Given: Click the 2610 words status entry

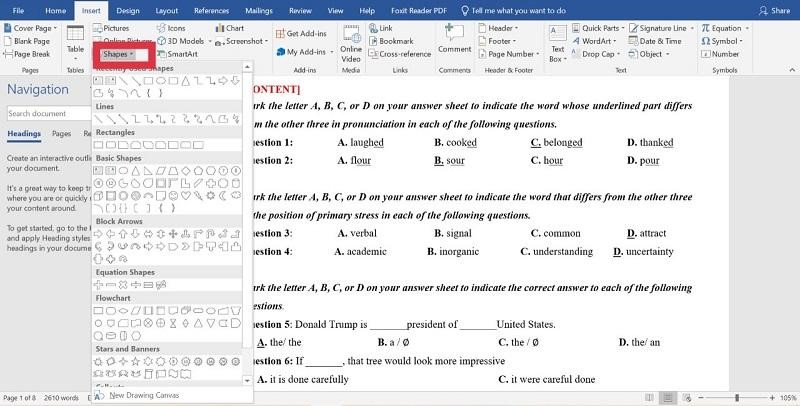Looking at the screenshot, I should pos(61,398).
